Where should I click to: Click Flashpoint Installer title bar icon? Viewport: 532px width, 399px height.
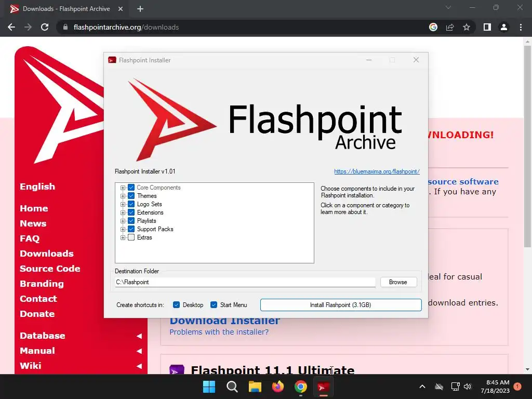click(x=112, y=60)
